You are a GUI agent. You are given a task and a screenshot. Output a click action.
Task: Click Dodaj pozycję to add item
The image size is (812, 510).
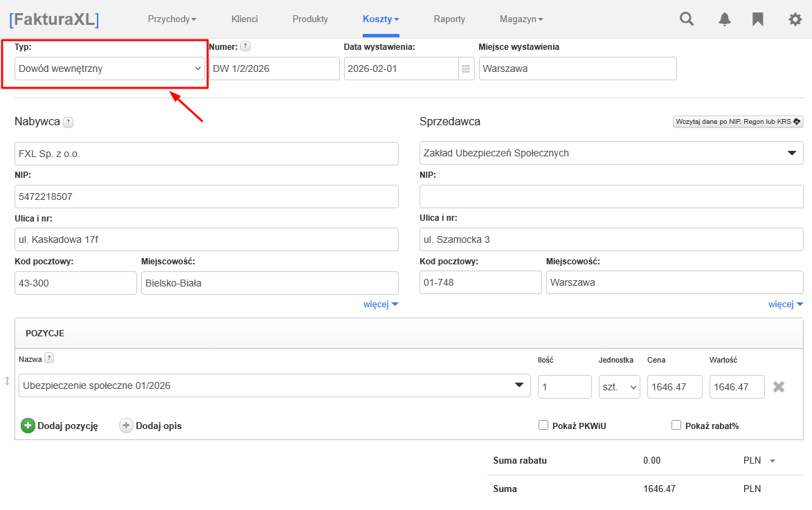click(60, 426)
